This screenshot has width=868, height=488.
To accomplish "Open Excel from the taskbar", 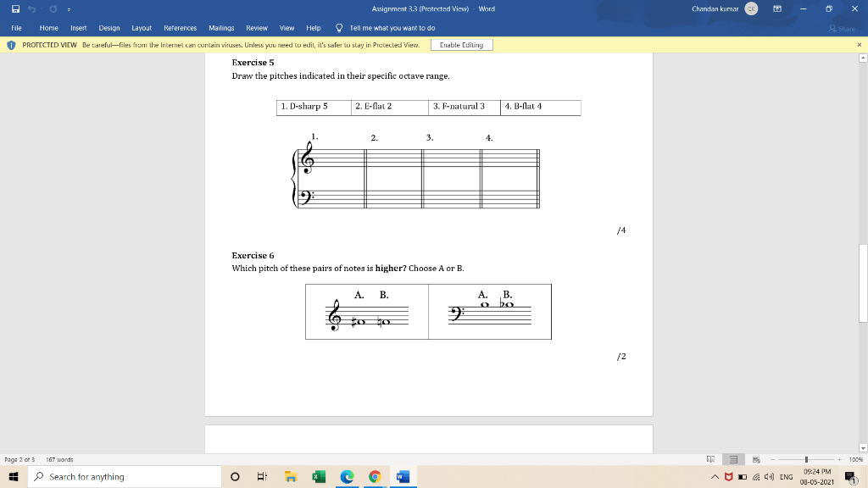I will click(x=319, y=476).
